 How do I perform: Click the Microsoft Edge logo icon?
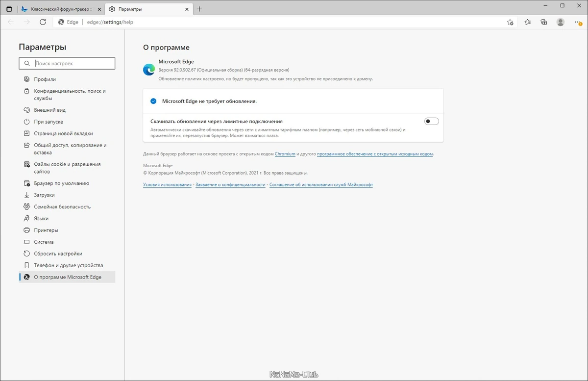pyautogui.click(x=149, y=70)
